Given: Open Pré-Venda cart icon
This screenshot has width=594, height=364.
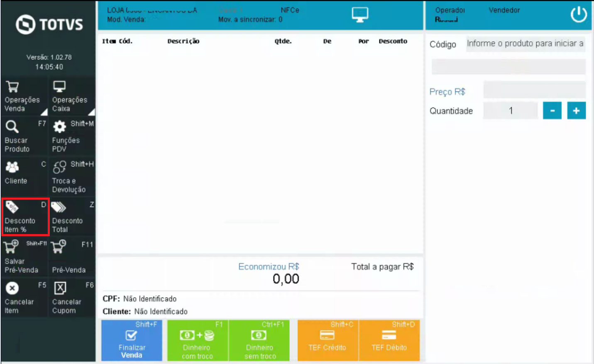Looking at the screenshot, I should [x=59, y=247].
